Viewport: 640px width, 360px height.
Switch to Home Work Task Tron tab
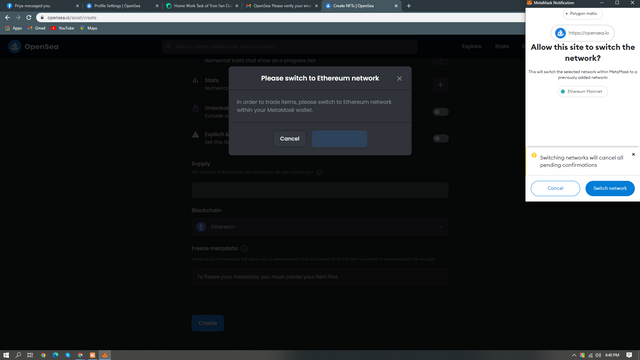(x=201, y=6)
